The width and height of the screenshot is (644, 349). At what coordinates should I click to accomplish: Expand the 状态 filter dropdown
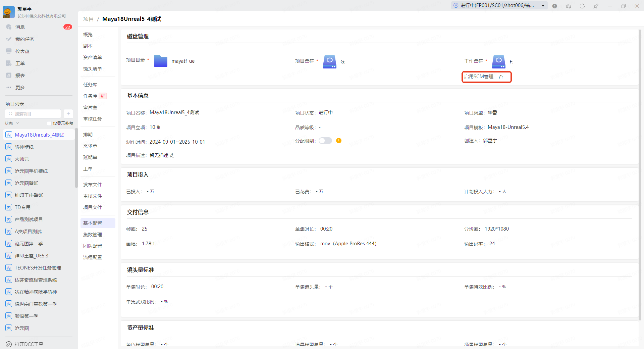pyautogui.click(x=12, y=123)
